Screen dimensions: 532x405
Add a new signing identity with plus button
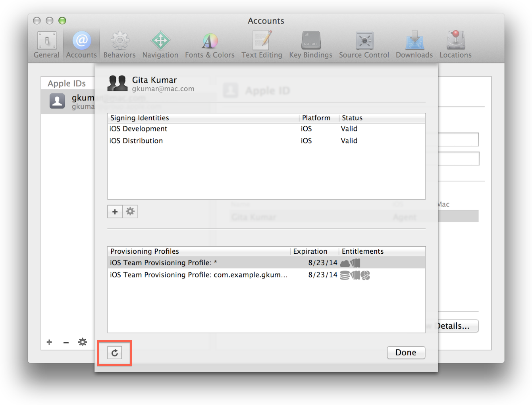115,212
